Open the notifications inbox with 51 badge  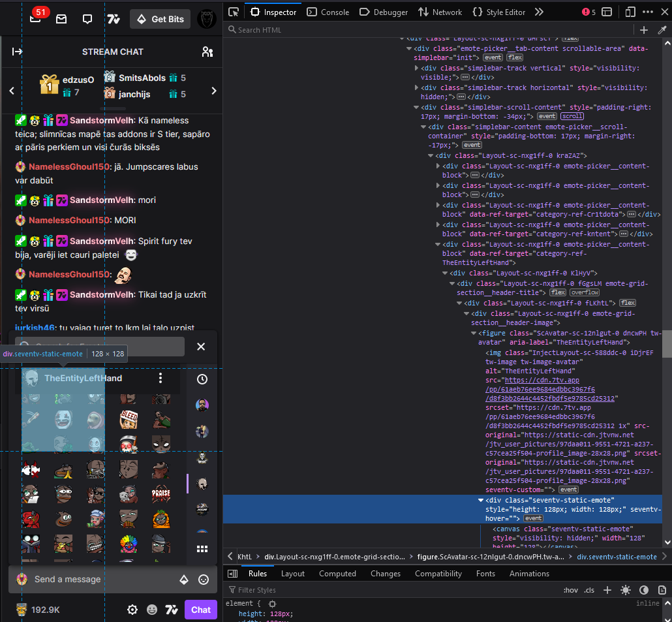36,18
